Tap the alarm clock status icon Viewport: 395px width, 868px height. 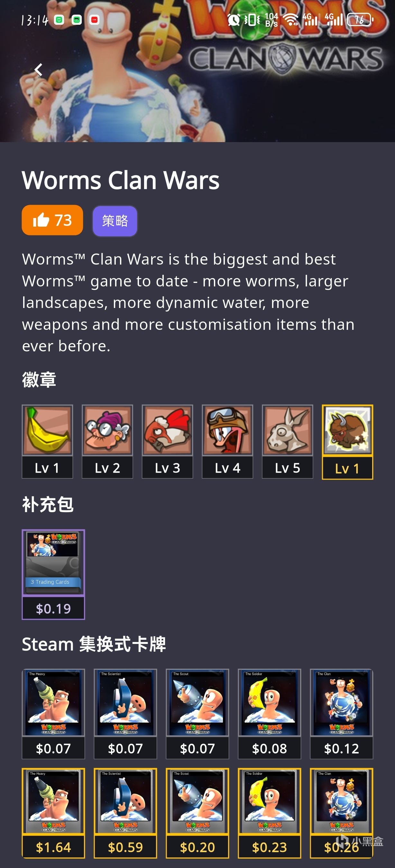234,20
